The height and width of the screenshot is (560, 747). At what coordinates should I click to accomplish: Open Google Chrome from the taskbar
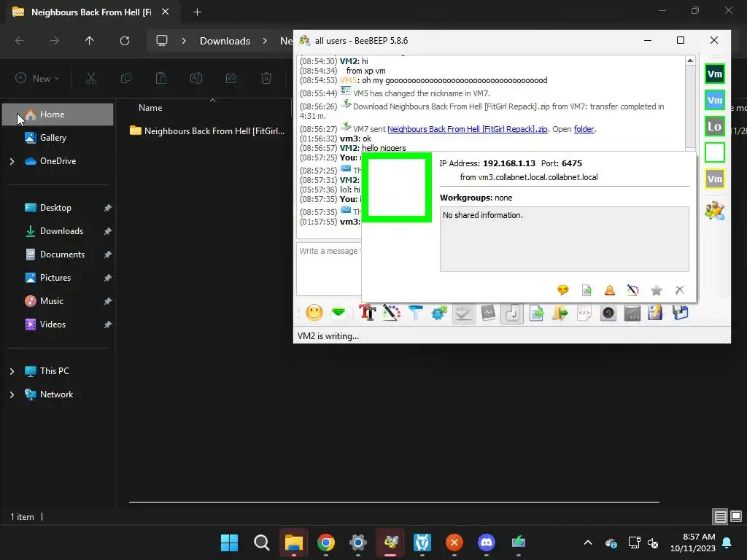click(326, 542)
